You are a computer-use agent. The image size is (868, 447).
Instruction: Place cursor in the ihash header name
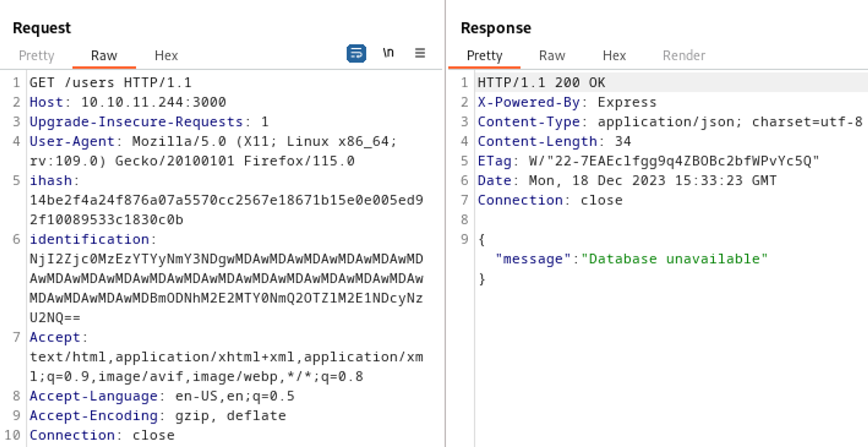coord(51,181)
